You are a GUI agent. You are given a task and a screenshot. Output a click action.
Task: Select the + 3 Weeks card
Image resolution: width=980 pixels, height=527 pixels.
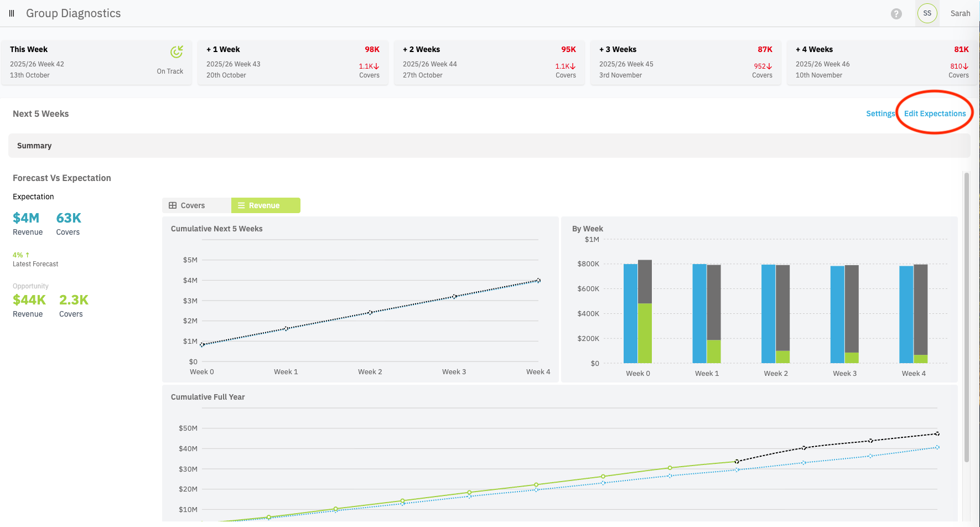point(686,62)
